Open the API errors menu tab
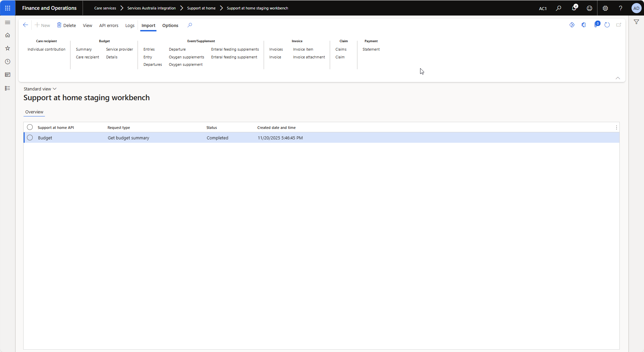 tap(109, 25)
